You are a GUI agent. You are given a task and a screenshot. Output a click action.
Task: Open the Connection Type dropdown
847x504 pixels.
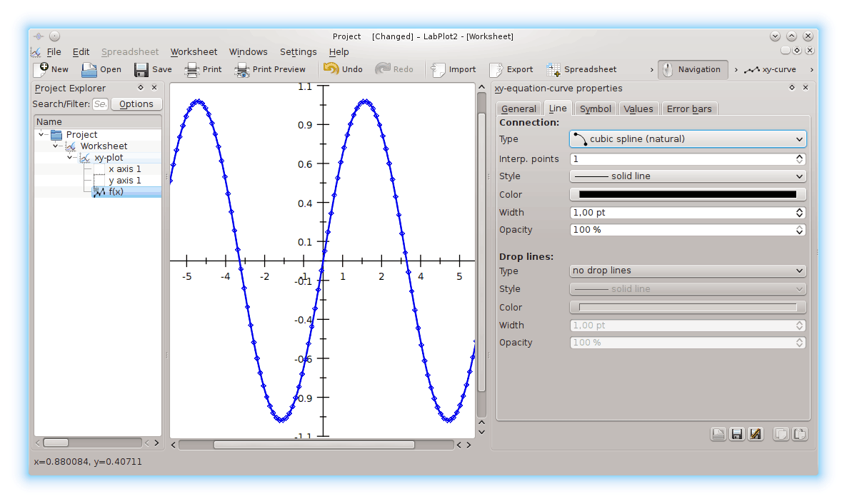pos(687,139)
